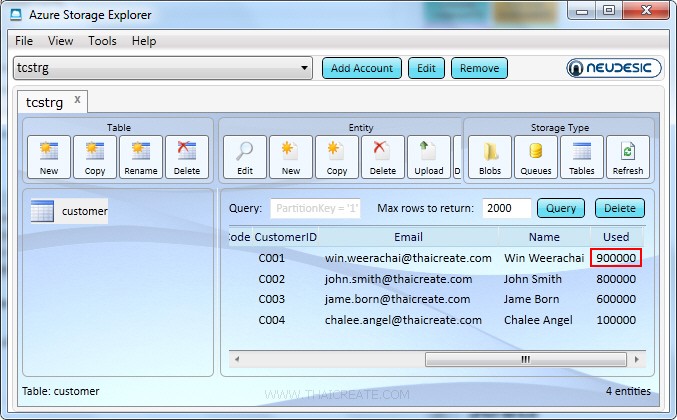Select the C002 row cell
Image resolution: width=677 pixels, height=420 pixels.
(272, 279)
